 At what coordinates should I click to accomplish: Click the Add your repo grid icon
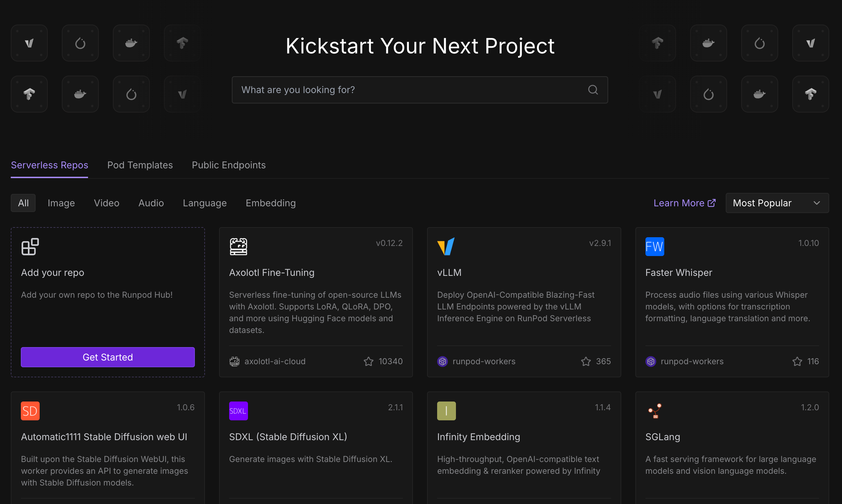[30, 247]
